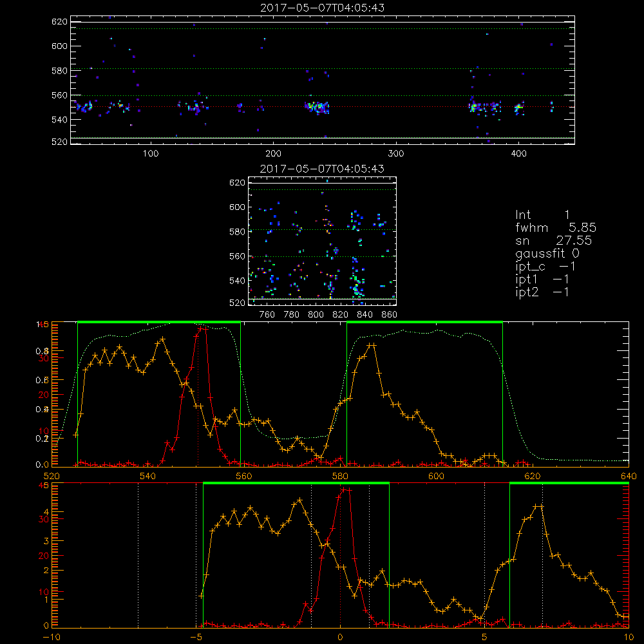Click the small square image with blue speckles
644x644 pixels.
(x=323, y=241)
